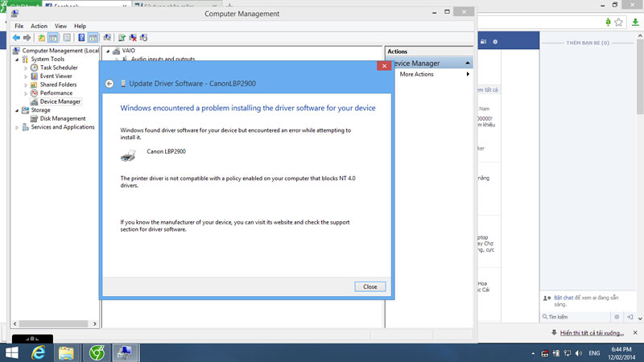Show hidden tray icons arrow
Image resolution: width=644 pixels, height=362 pixels.
(533, 353)
